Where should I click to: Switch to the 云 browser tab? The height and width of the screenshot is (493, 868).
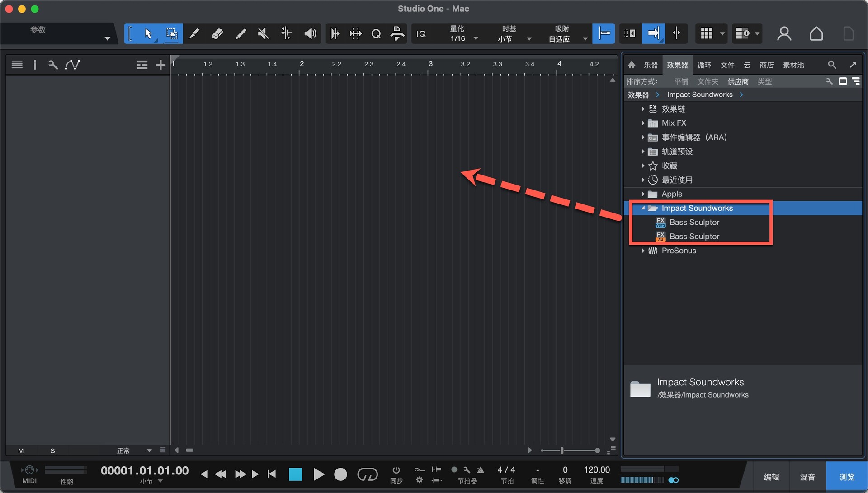[x=747, y=65]
